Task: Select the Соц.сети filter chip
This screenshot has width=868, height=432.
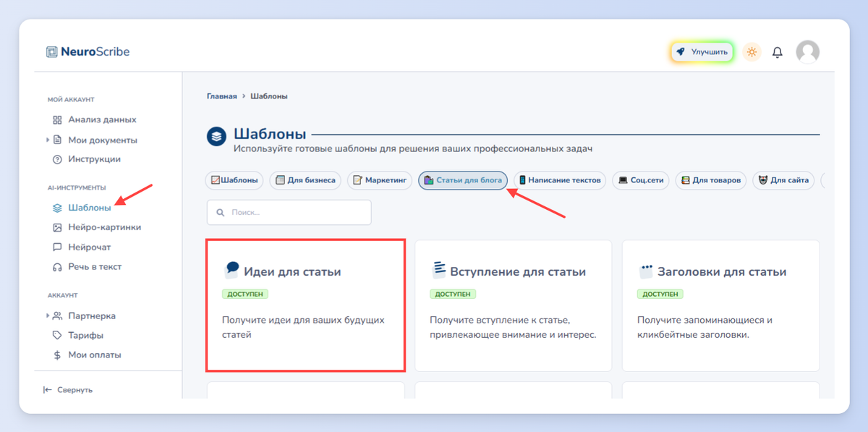Action: [641, 180]
